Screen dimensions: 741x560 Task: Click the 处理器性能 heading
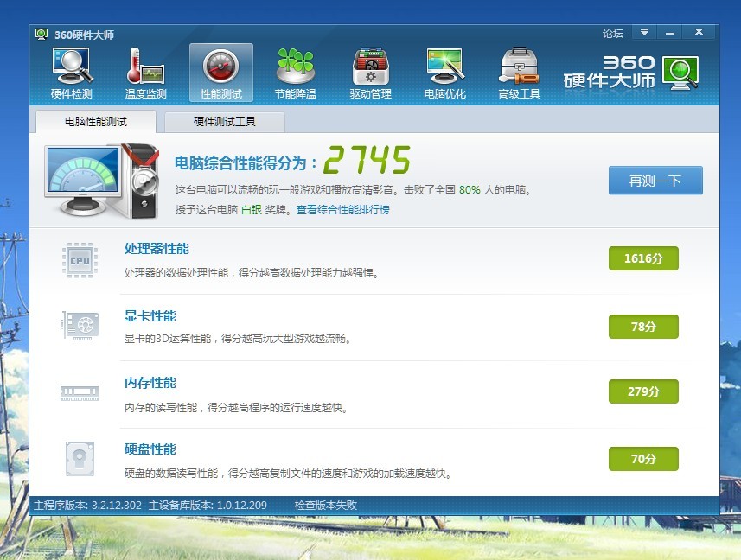point(157,249)
